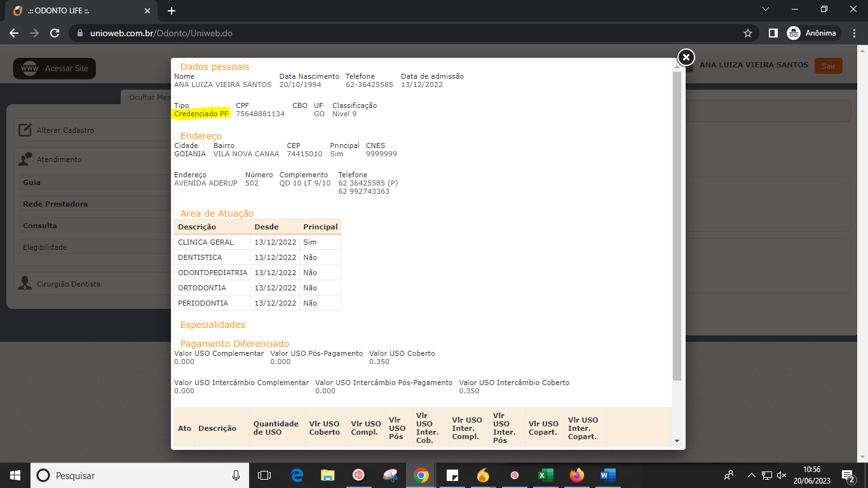Toggle Chrome's side panel button

(773, 33)
